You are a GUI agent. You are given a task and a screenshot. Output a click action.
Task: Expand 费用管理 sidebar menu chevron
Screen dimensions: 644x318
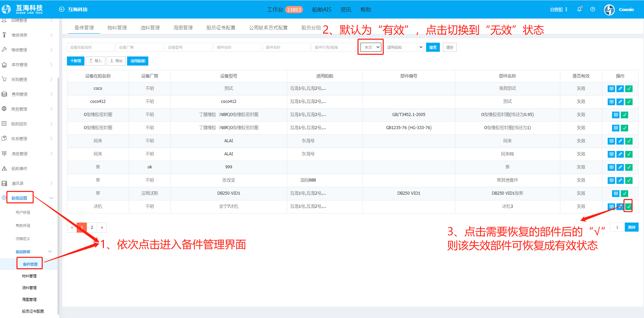[51, 94]
